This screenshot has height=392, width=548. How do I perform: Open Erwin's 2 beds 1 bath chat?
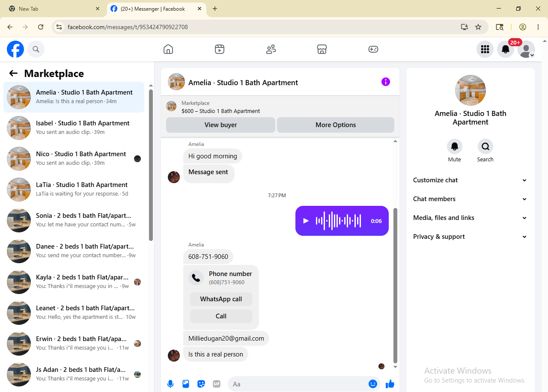(x=74, y=344)
